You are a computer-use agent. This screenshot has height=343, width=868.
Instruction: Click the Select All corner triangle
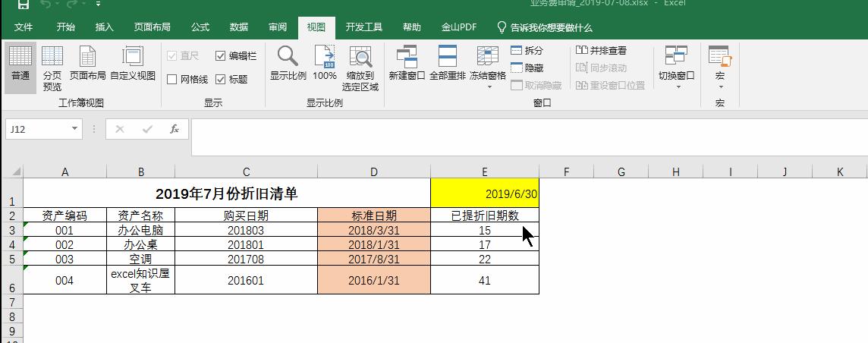click(x=16, y=171)
